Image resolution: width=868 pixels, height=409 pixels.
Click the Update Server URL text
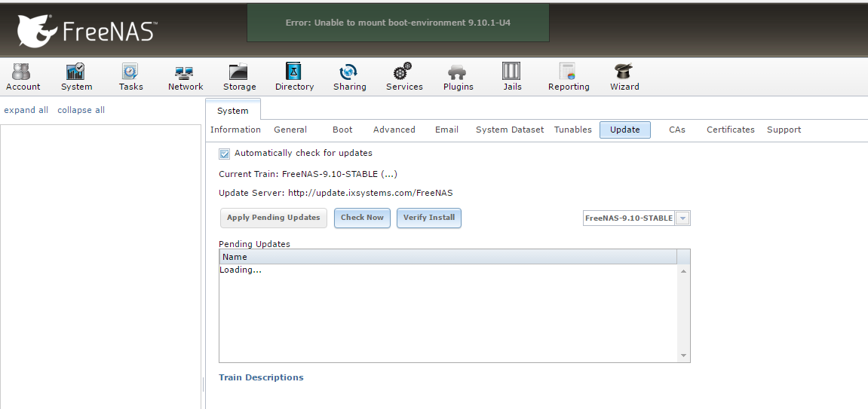coord(370,193)
